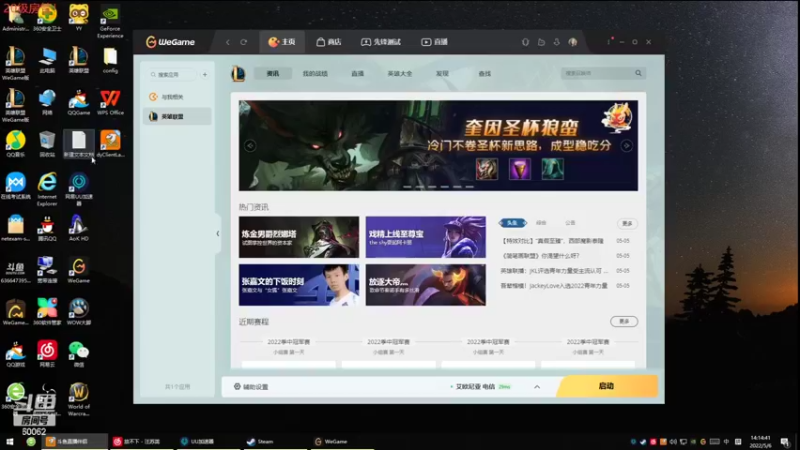Open the Windows Start menu
This screenshot has height=450, width=800.
pos(9,441)
